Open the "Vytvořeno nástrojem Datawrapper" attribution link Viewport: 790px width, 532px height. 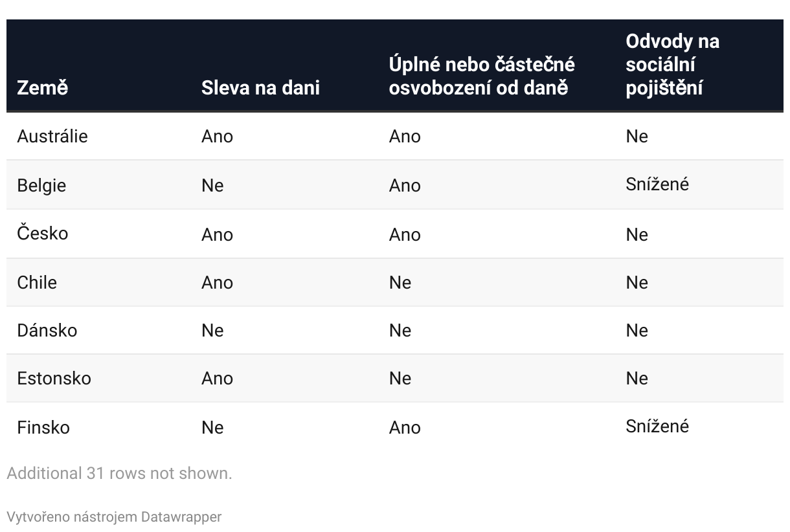point(114,517)
